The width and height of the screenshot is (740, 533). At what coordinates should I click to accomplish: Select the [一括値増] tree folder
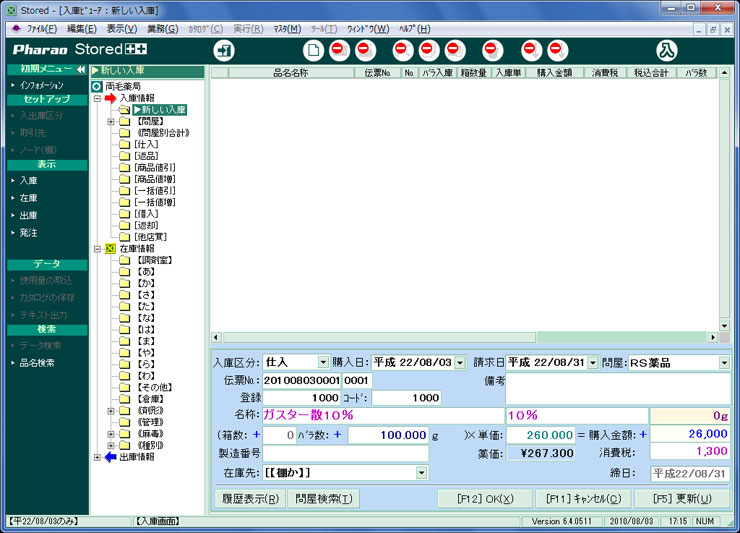[x=155, y=202]
